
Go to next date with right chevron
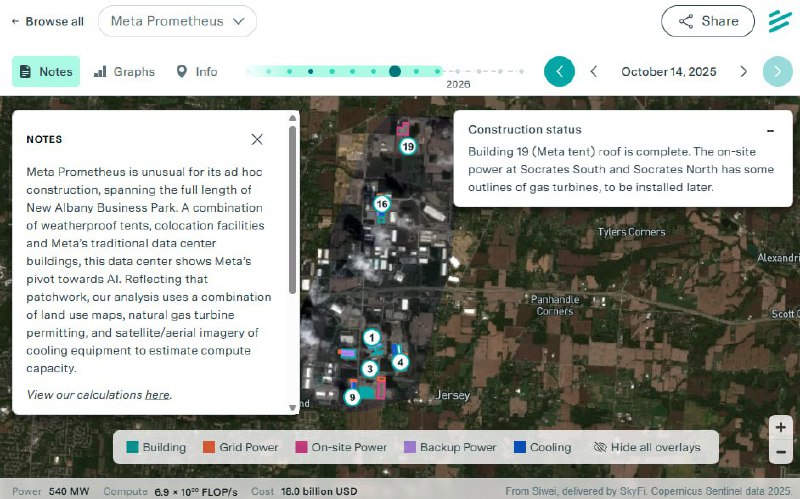coord(743,71)
